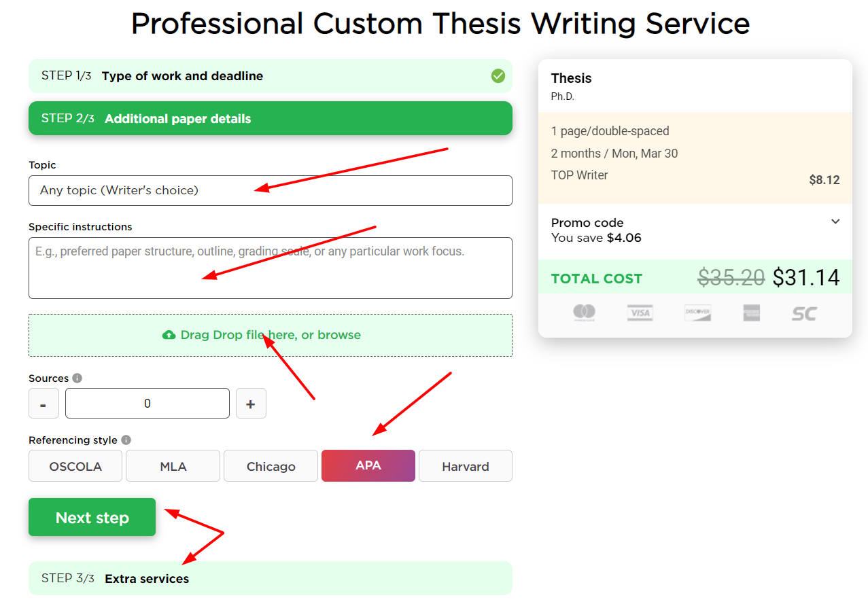This screenshot has height=604, width=868.
Task: Click the Mastercard payment icon
Action: pyautogui.click(x=583, y=313)
